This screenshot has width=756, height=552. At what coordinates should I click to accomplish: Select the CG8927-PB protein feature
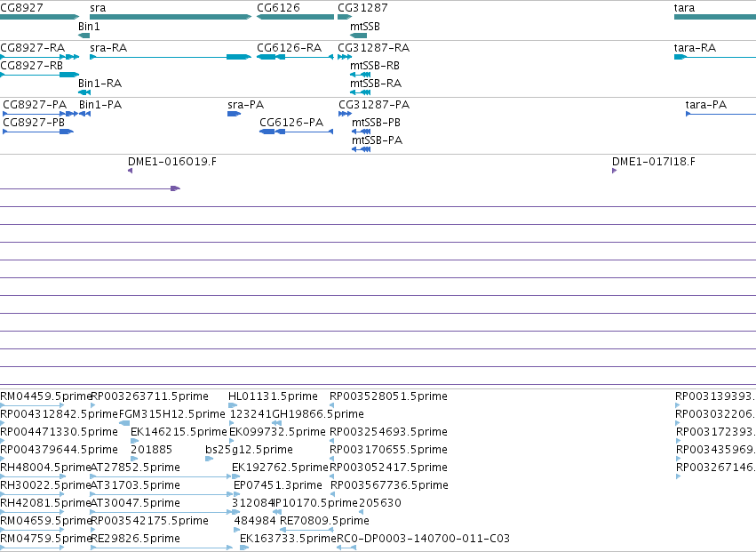pyautogui.click(x=38, y=132)
